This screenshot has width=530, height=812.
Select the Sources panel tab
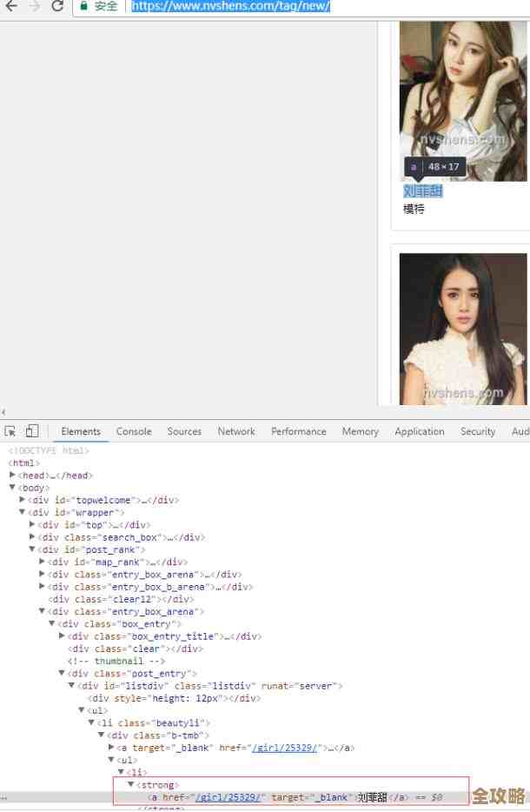(x=184, y=431)
